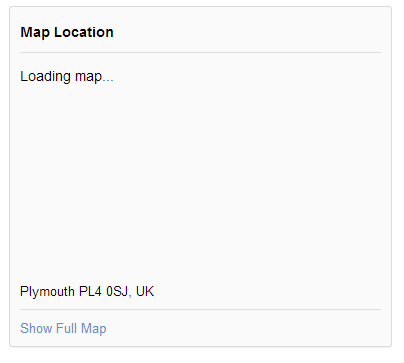Click the divider above Show Full Map
The image size is (404, 363).
click(x=200, y=309)
